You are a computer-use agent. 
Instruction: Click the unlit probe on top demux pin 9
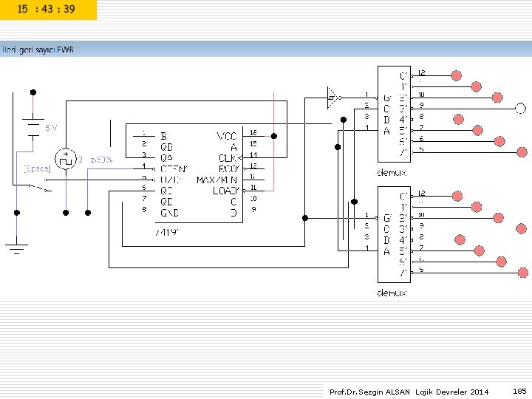coord(520,109)
